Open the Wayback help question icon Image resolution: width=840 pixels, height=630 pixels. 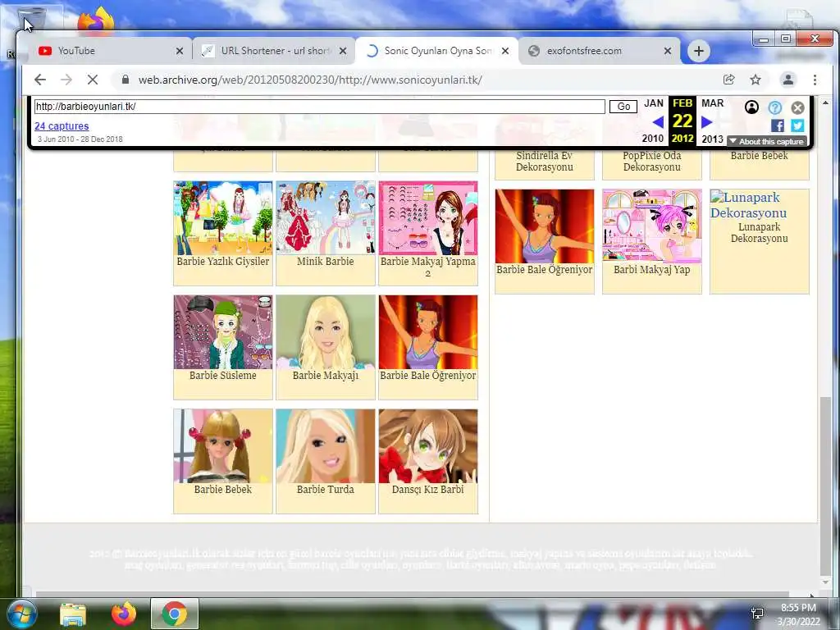774,107
